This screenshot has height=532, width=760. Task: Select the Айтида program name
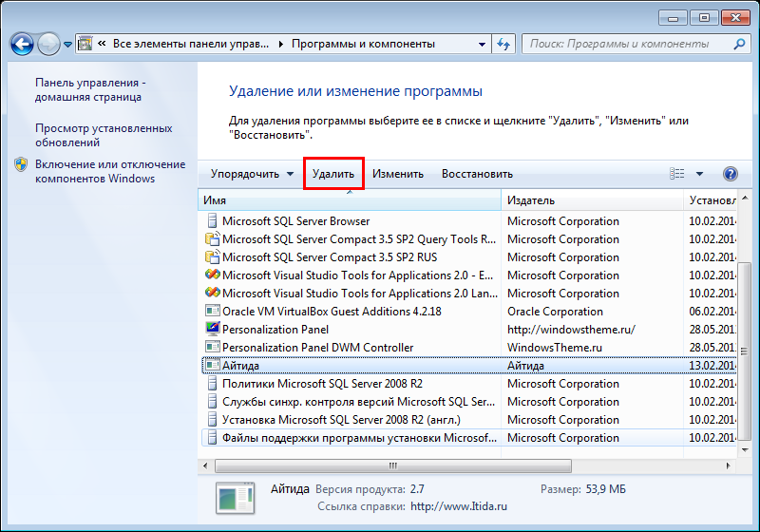pyautogui.click(x=240, y=366)
